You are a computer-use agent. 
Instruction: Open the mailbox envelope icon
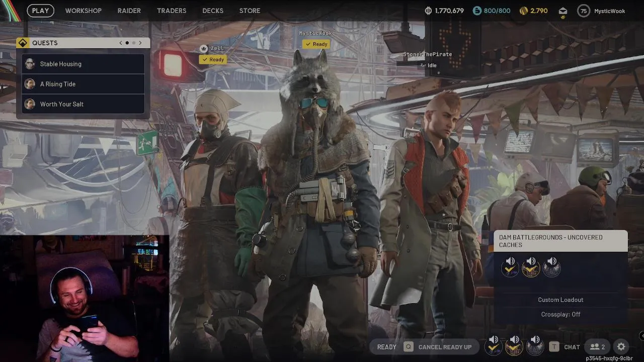563,11
